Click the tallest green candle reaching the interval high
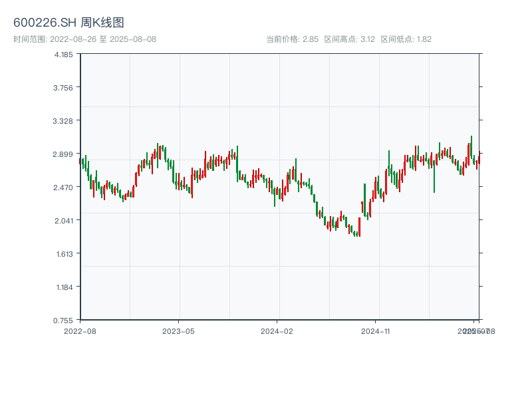This screenshot has height=399, width=532. click(471, 146)
